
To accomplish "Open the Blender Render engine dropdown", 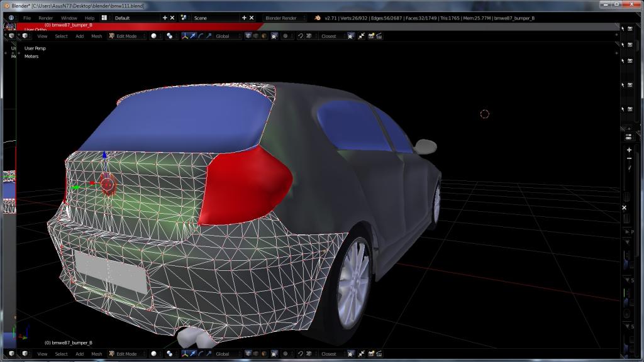I will point(284,18).
